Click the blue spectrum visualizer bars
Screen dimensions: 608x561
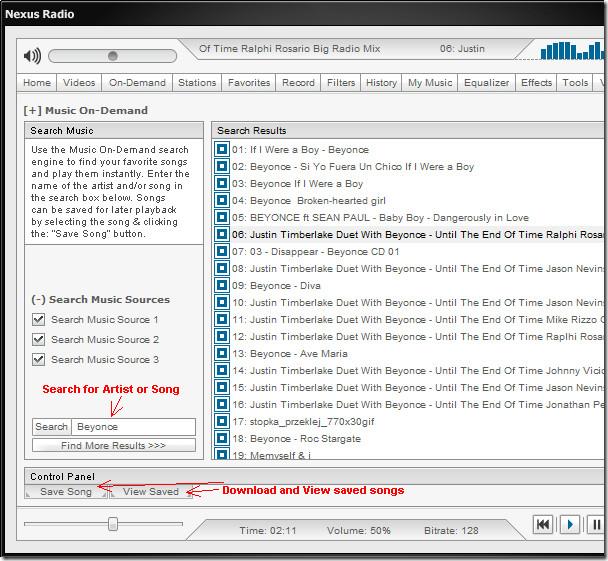pos(572,50)
